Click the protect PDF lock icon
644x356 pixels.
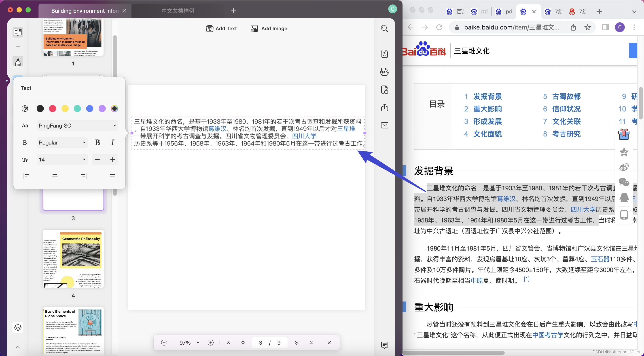coord(384,90)
